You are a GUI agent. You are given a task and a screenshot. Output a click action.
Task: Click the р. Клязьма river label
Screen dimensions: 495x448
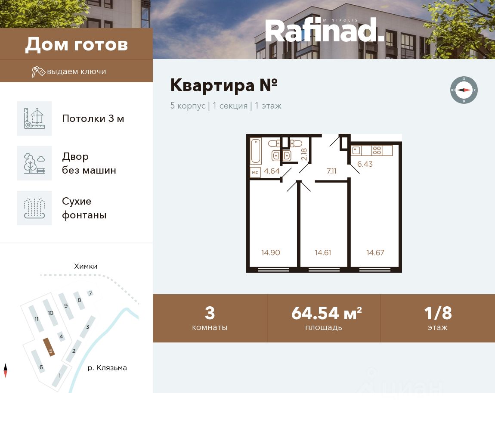pyautogui.click(x=107, y=368)
